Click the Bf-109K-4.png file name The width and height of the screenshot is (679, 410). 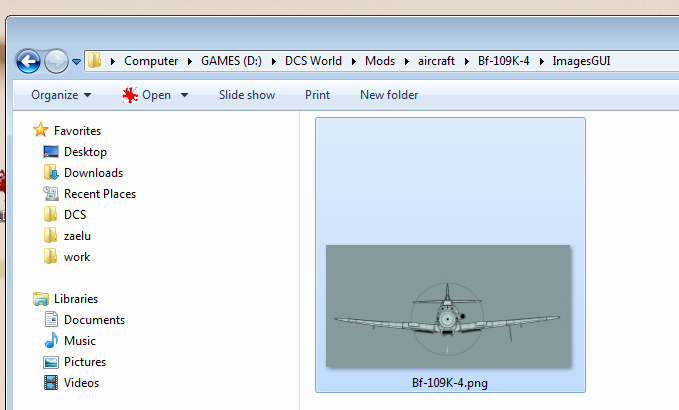coord(449,383)
